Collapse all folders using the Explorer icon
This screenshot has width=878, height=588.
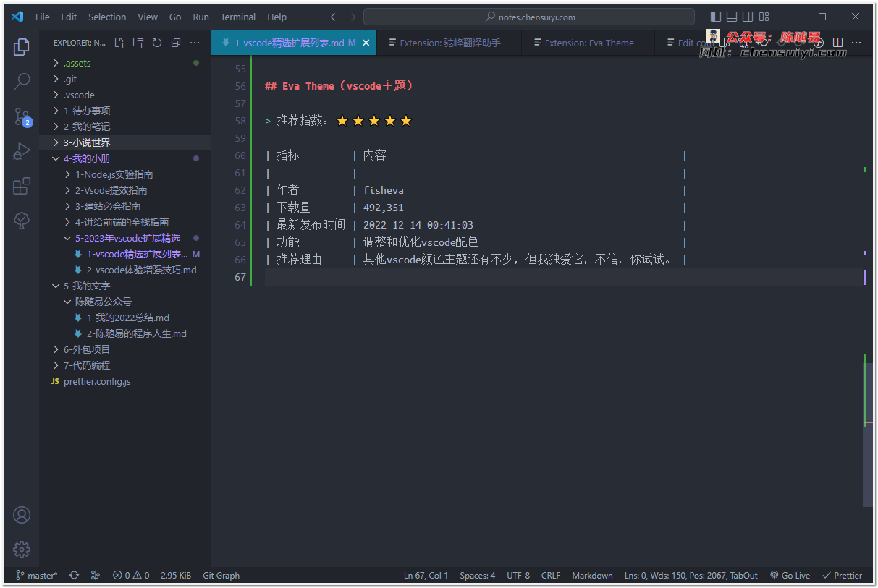[175, 43]
